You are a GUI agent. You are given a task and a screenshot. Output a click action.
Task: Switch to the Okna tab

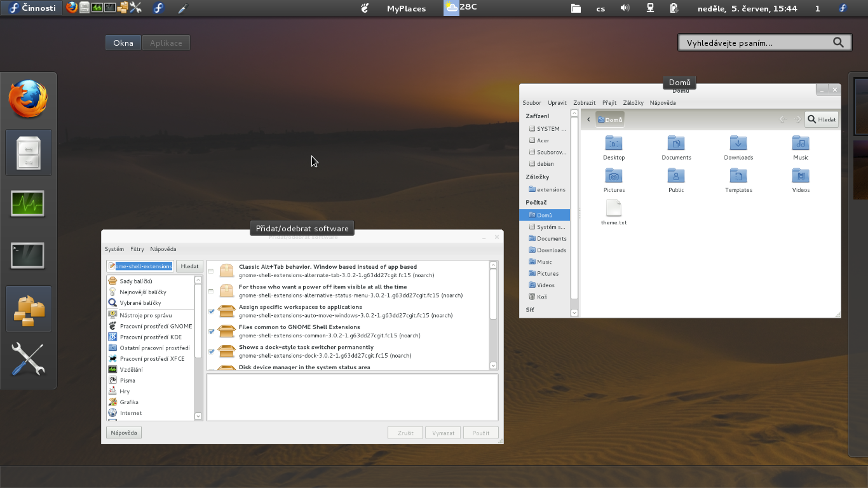pos(123,43)
